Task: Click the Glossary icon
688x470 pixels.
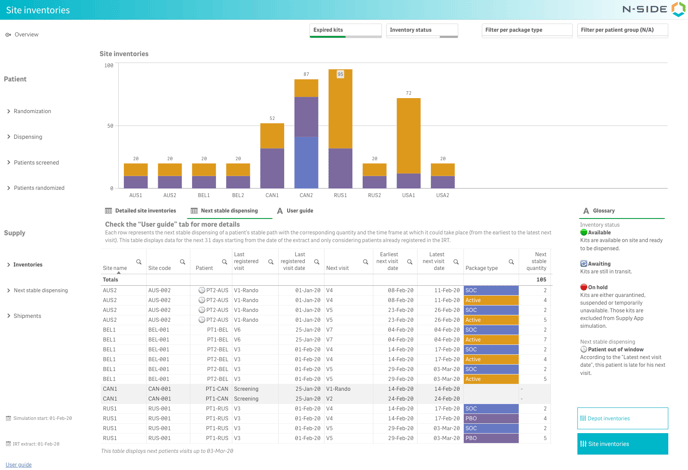Action: coord(586,211)
